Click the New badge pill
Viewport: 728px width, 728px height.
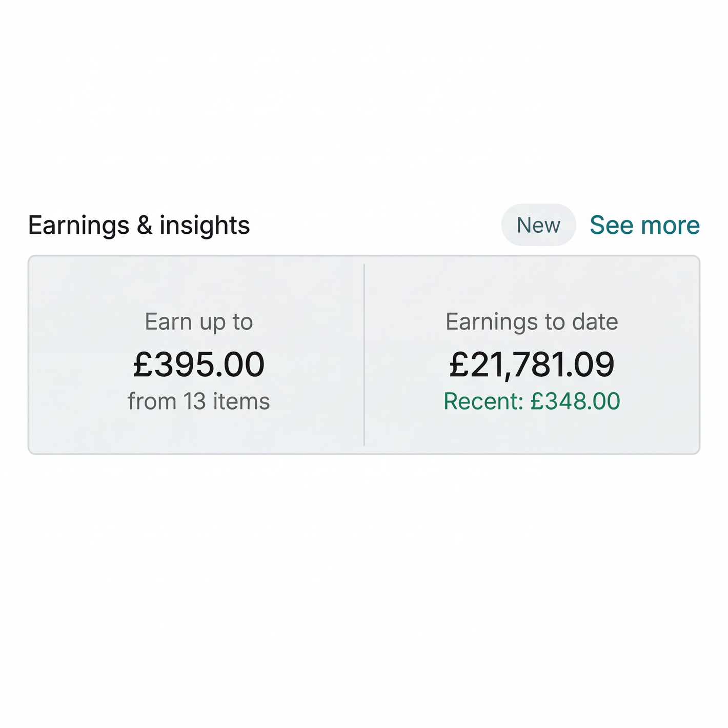pyautogui.click(x=538, y=225)
